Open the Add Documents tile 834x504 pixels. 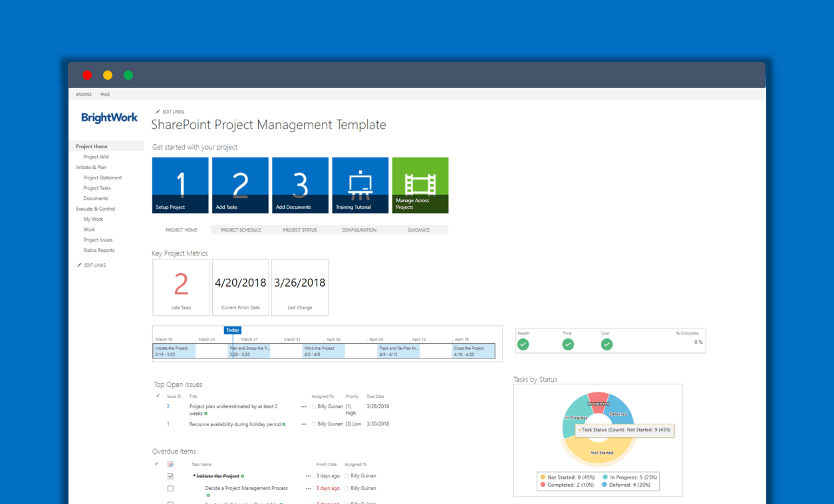(299, 185)
